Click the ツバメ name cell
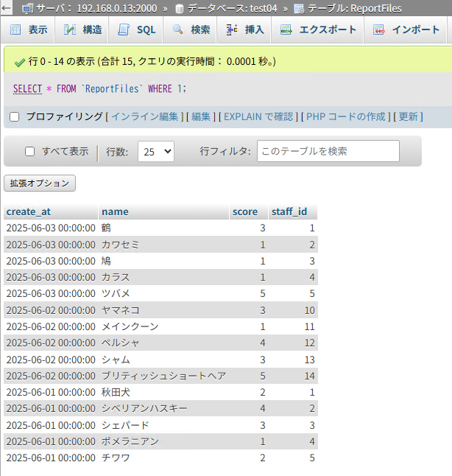Viewport: 452px width, 476px height. point(163,293)
